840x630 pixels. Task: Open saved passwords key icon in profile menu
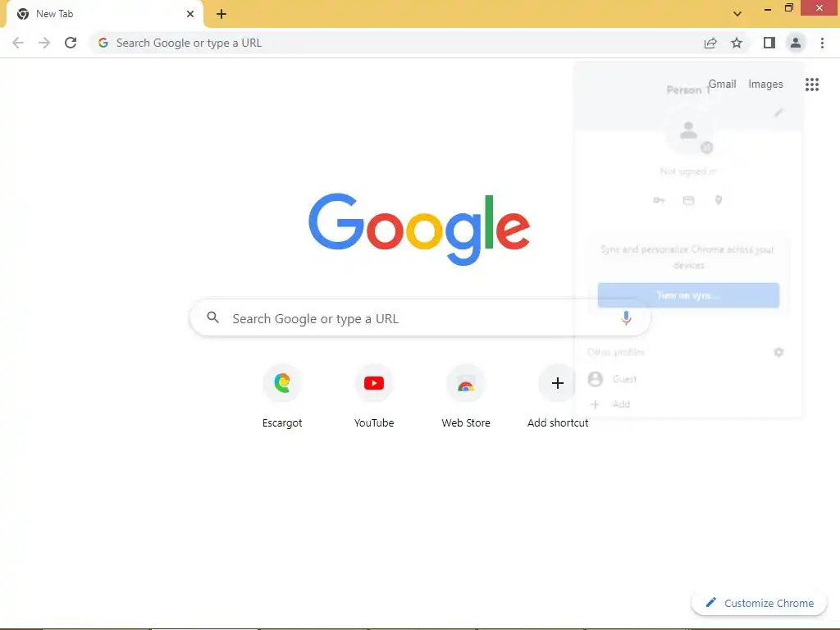click(x=659, y=200)
